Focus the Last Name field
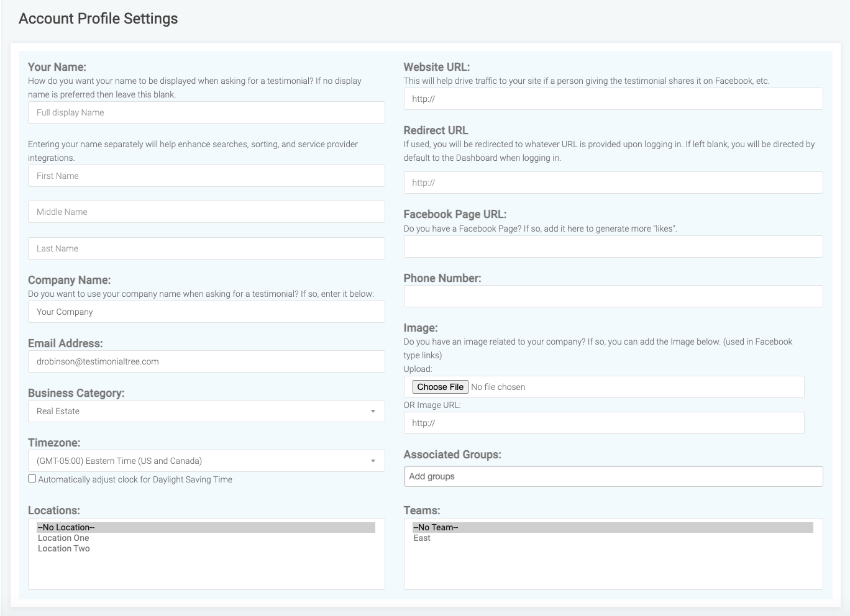Image resolution: width=850 pixels, height=616 pixels. 206,248
